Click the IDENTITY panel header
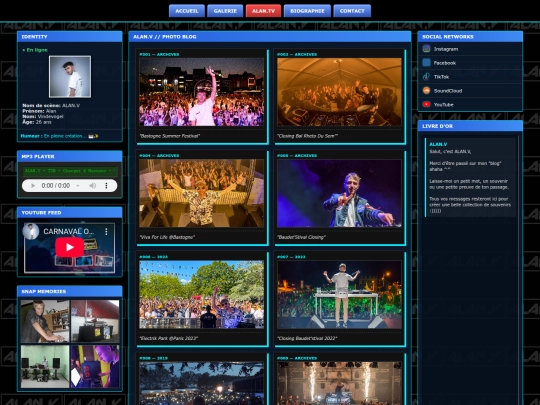The height and width of the screenshot is (405, 540). tap(70, 37)
